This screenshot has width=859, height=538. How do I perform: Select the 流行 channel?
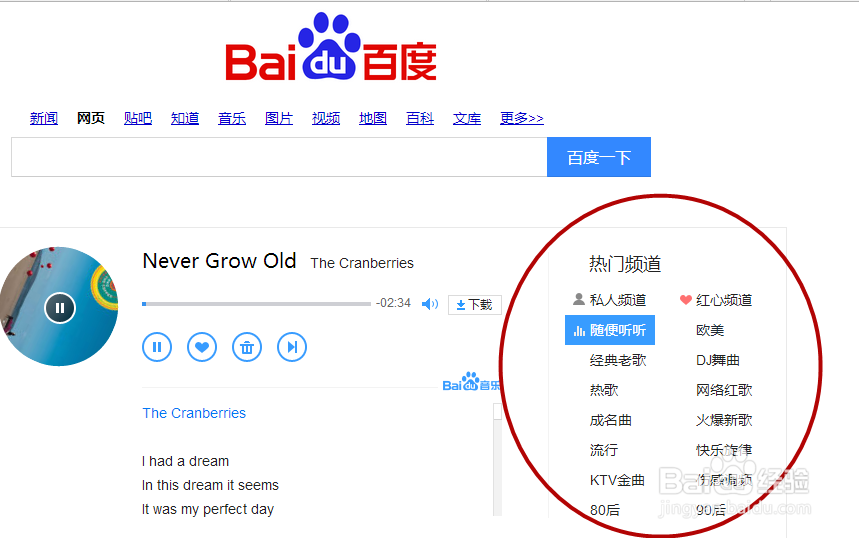pos(604,450)
